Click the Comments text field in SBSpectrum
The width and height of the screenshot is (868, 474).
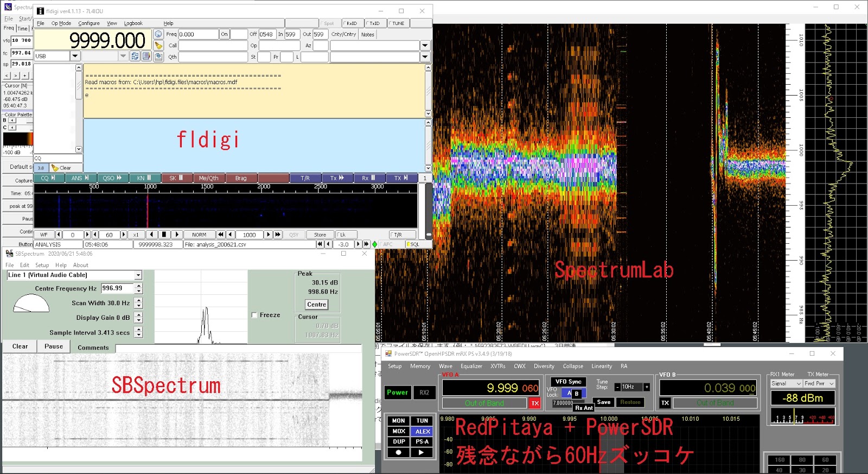(x=239, y=348)
